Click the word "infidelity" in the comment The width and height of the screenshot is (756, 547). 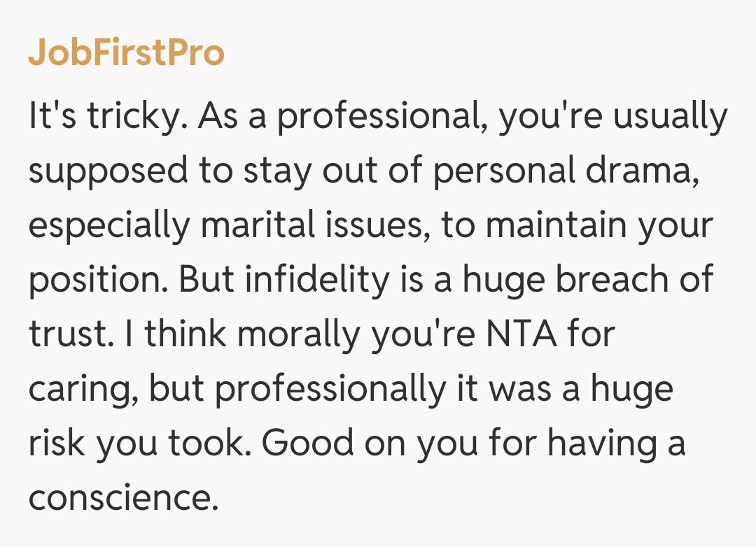305,280
